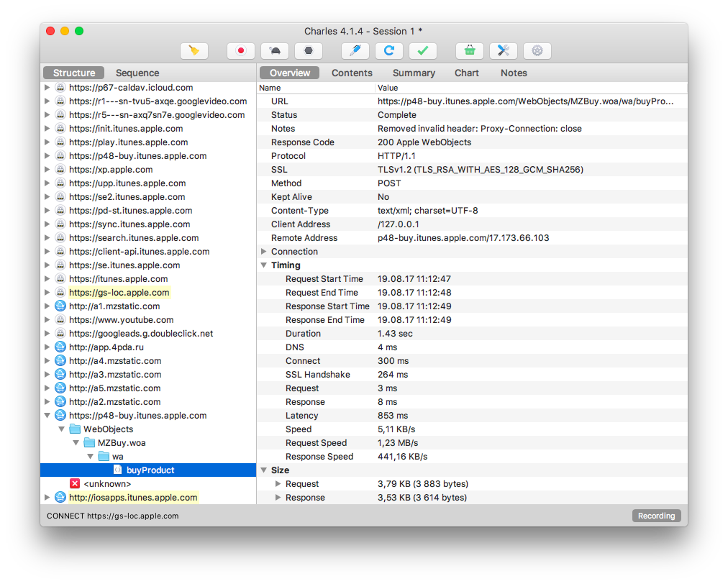Click the Value column header
This screenshot has height=584, width=728.
point(531,88)
